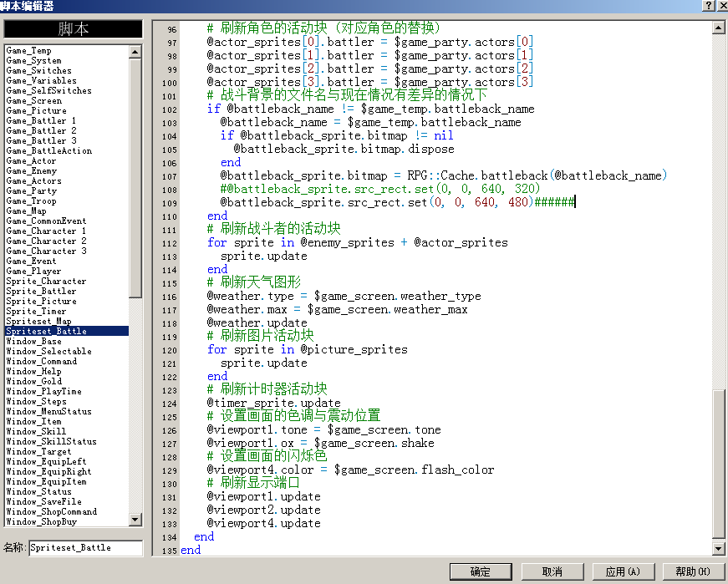728x584 pixels.
Task: Select the Game_Character 2 script
Action: coord(47,241)
